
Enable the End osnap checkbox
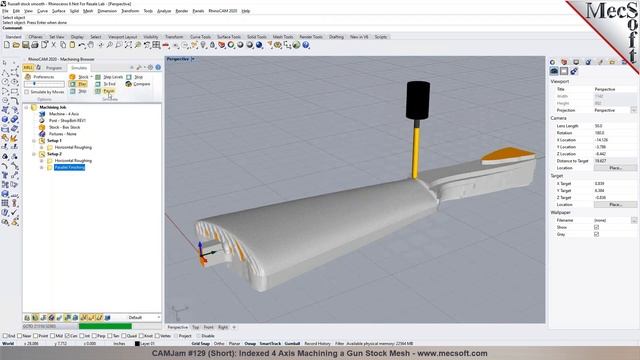click(x=5, y=336)
